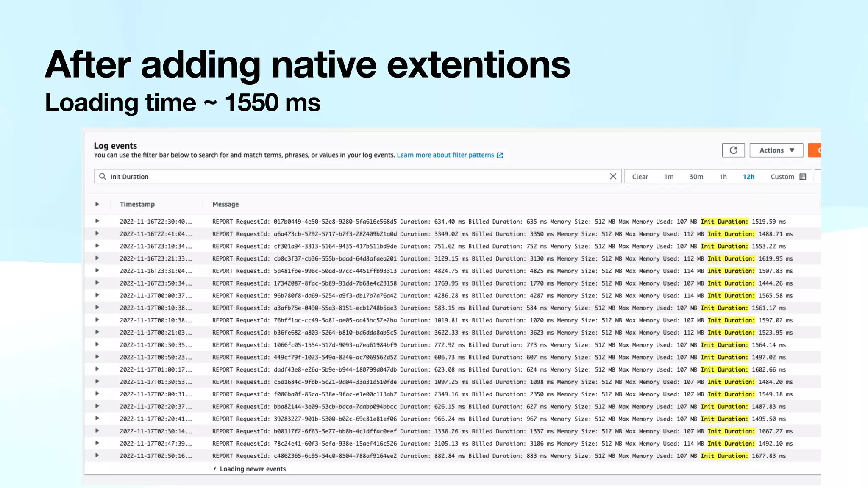The width and height of the screenshot is (868, 488).
Task: Click the calendar icon beside Custom
Action: click(803, 177)
